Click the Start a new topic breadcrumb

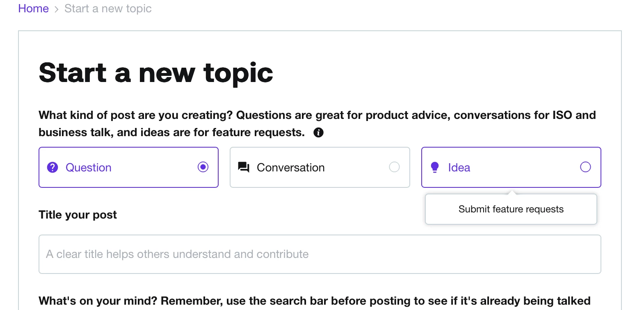click(108, 9)
